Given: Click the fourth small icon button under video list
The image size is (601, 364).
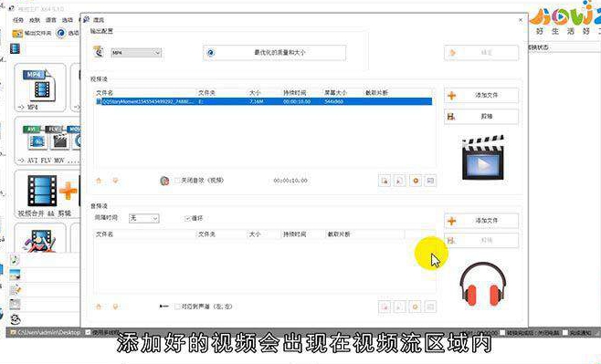Looking at the screenshot, I should point(430,181).
